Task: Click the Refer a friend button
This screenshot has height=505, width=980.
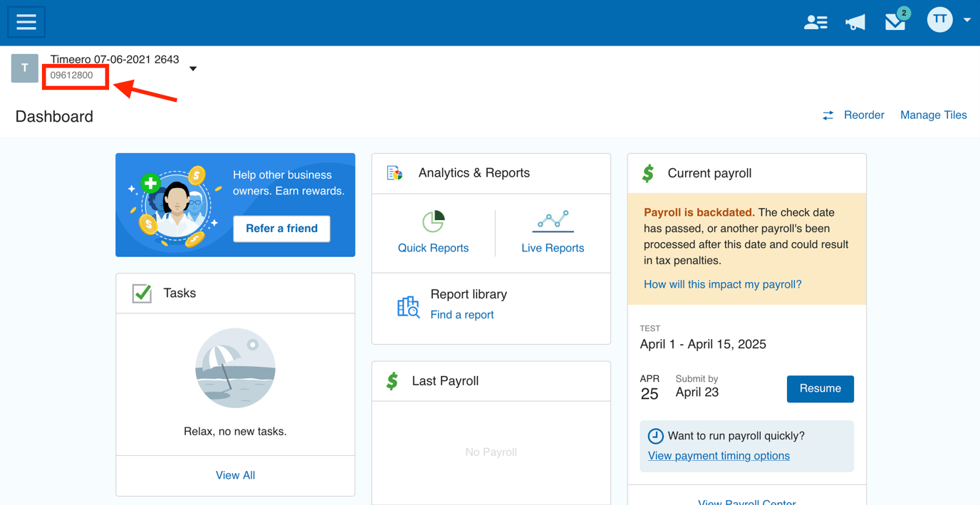Action: [x=281, y=228]
